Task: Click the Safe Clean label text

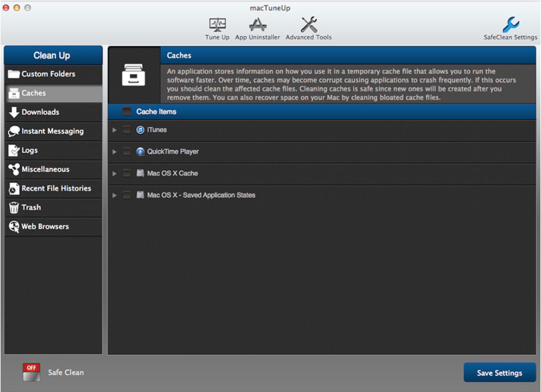Action: [66, 372]
